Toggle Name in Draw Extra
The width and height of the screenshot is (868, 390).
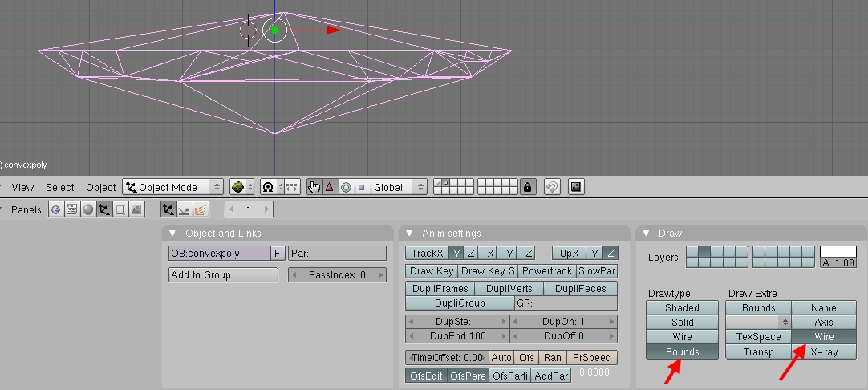tap(824, 307)
